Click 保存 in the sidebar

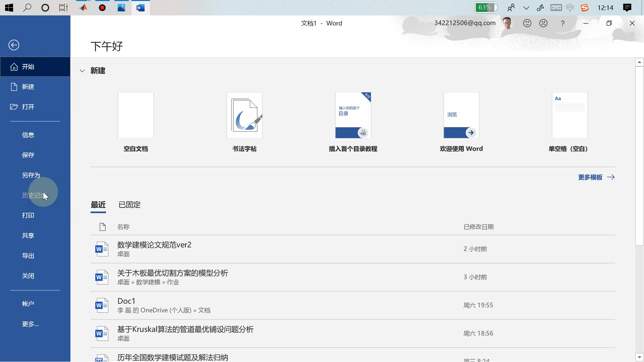(x=35, y=155)
